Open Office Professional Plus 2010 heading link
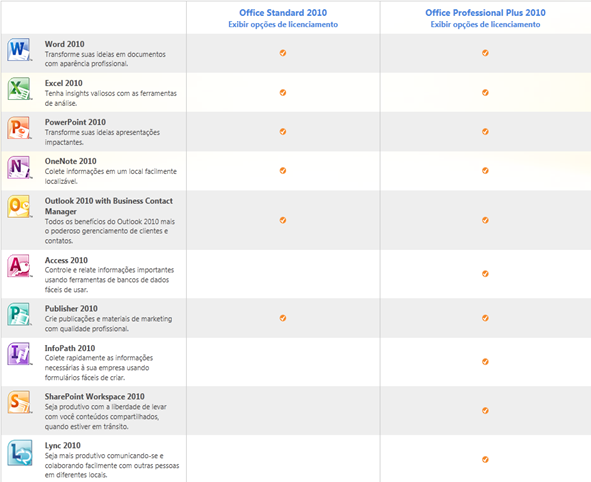The height and width of the screenshot is (482, 591). coord(485,13)
